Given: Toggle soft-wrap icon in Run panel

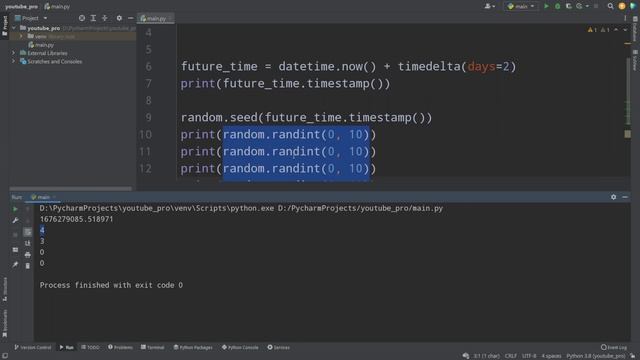Looking at the screenshot, I should pos(28,232).
